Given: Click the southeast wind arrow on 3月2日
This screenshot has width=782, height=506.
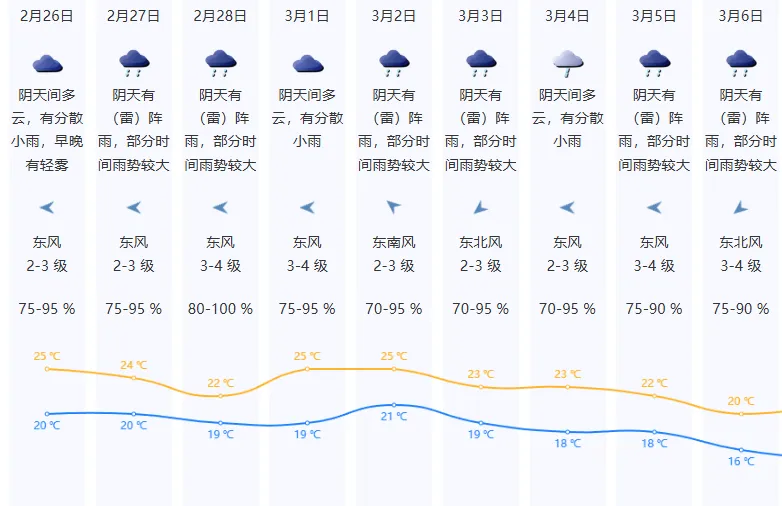Looking at the screenshot, I should pyautogui.click(x=393, y=206).
